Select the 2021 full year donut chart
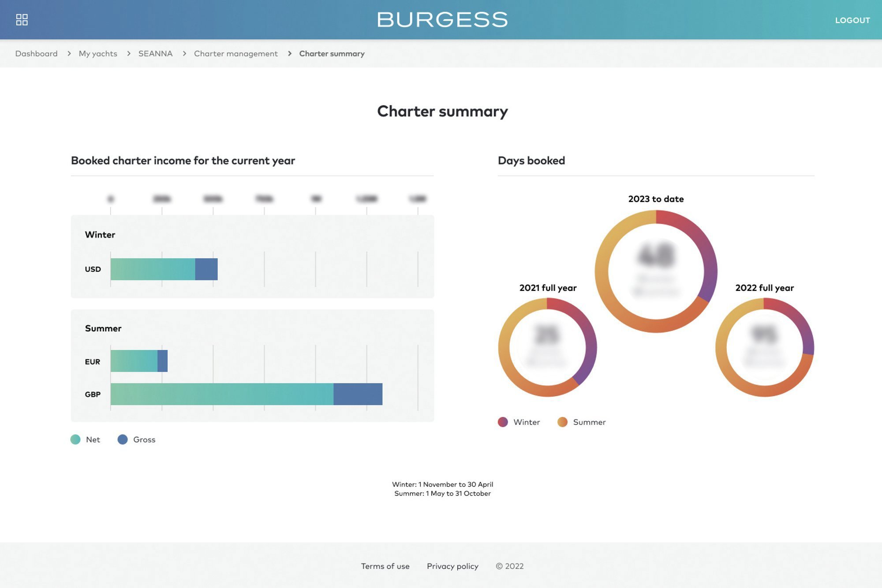This screenshot has width=882, height=588. tap(547, 347)
